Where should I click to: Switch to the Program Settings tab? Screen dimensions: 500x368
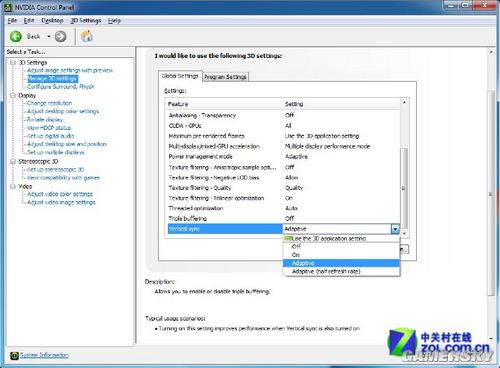coord(226,77)
